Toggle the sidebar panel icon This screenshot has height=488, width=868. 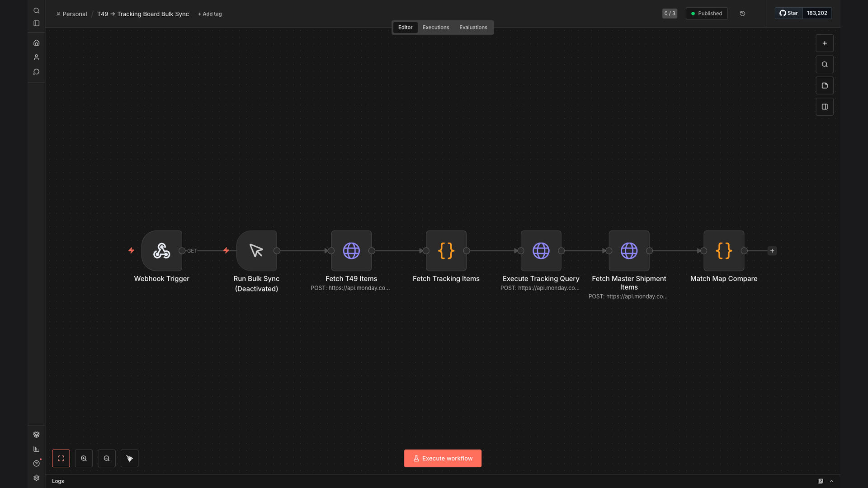[36, 23]
